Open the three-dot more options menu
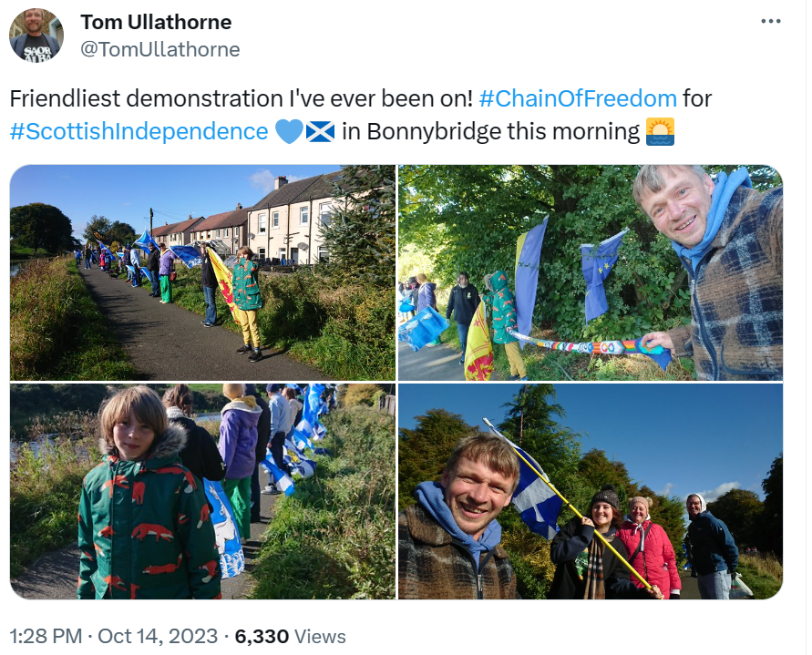Image resolution: width=812 pixels, height=655 pixels. tap(771, 21)
